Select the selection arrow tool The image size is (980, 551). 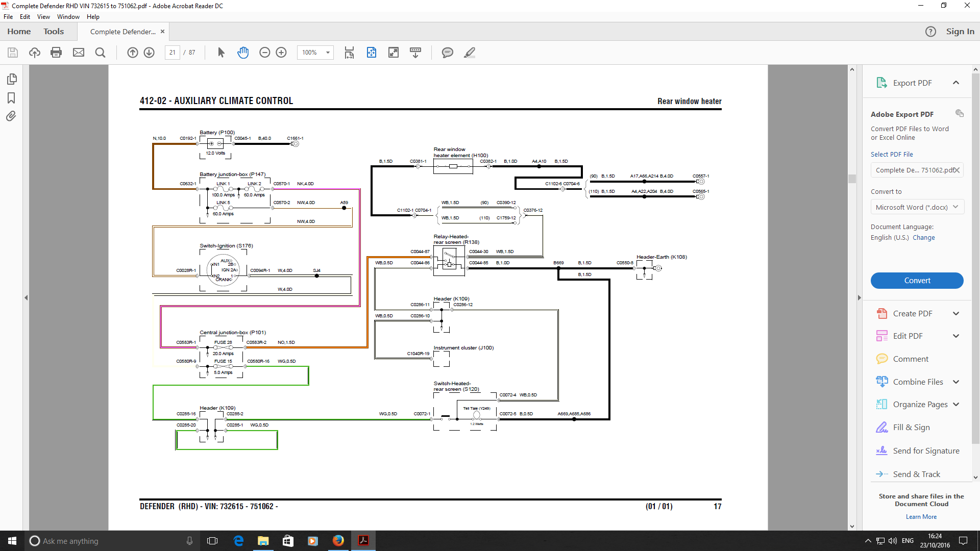221,53
